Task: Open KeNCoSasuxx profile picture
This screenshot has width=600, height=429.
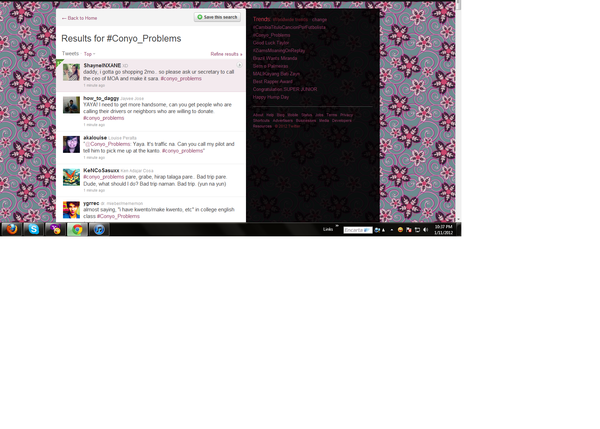Action: (x=71, y=177)
